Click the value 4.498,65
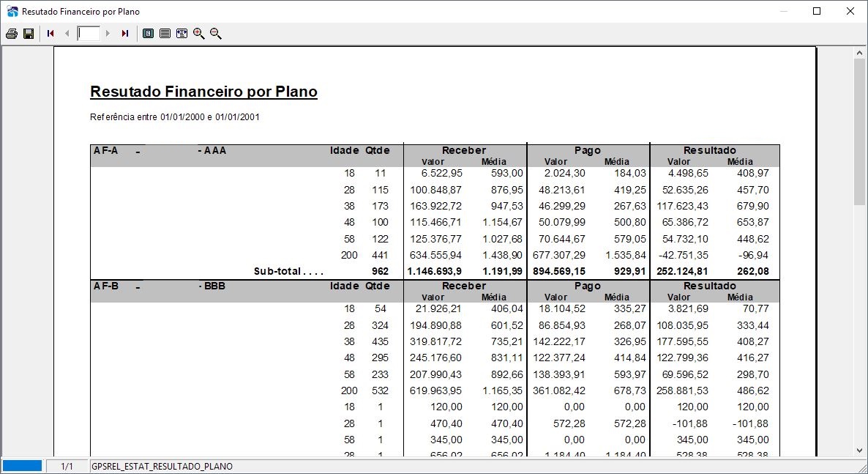Viewport: 868px width, 474px height. tap(687, 173)
